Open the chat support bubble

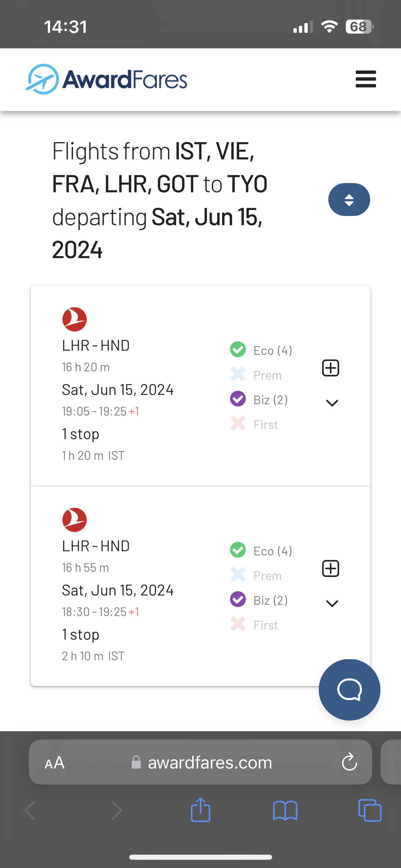[x=349, y=690]
